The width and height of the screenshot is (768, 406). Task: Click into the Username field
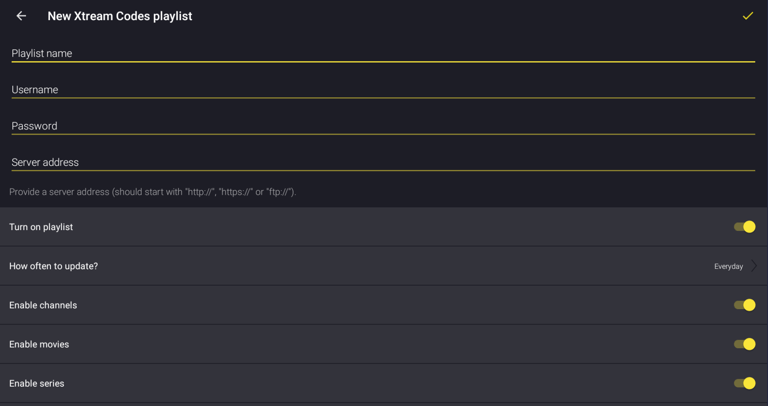coord(383,90)
